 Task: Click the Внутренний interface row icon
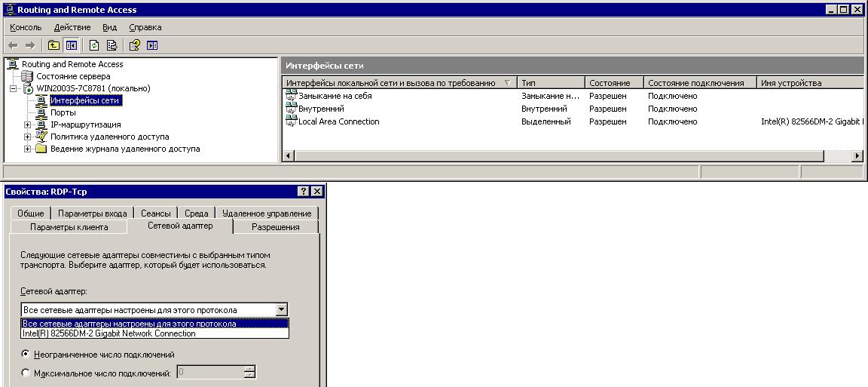[291, 109]
